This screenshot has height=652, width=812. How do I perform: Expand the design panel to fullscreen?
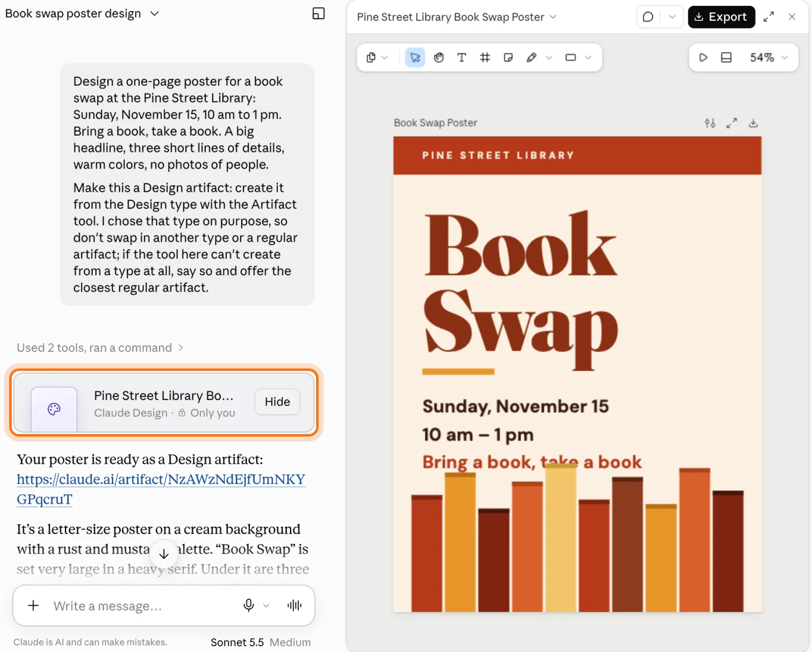(768, 17)
